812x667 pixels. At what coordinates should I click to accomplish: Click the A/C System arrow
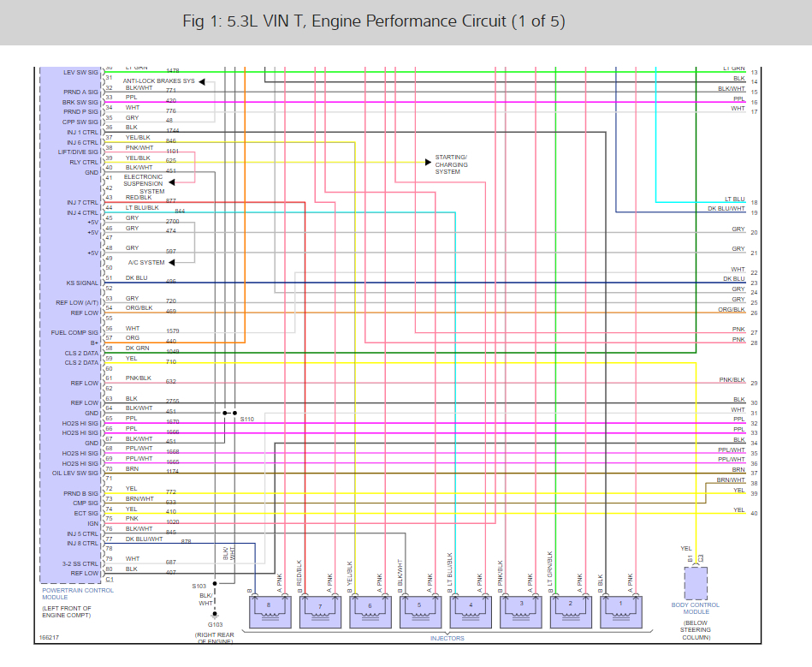172,263
